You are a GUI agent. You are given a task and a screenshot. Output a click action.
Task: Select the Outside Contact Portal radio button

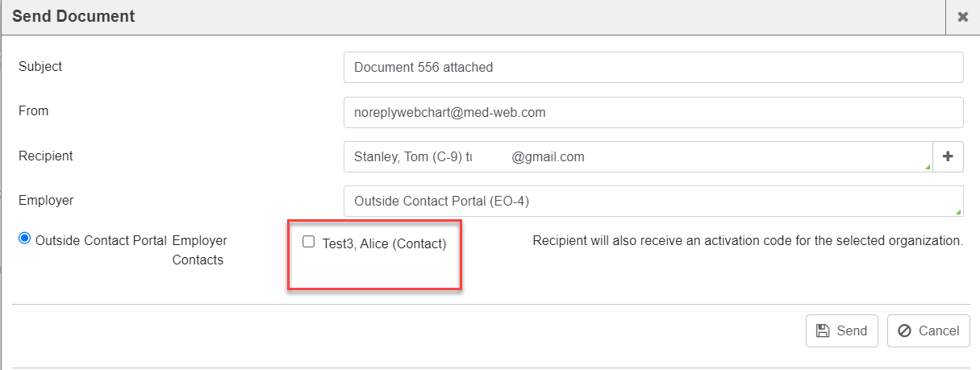pyautogui.click(x=24, y=239)
